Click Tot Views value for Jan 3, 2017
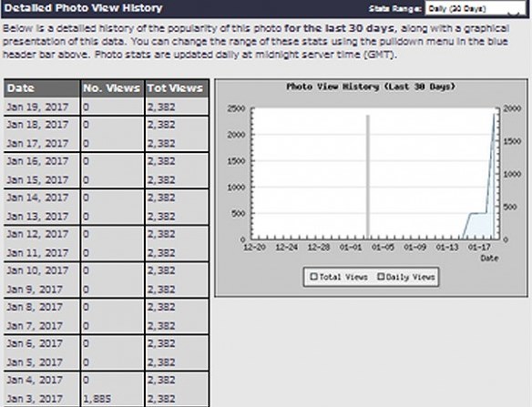The width and height of the screenshot is (532, 407). [x=161, y=399]
